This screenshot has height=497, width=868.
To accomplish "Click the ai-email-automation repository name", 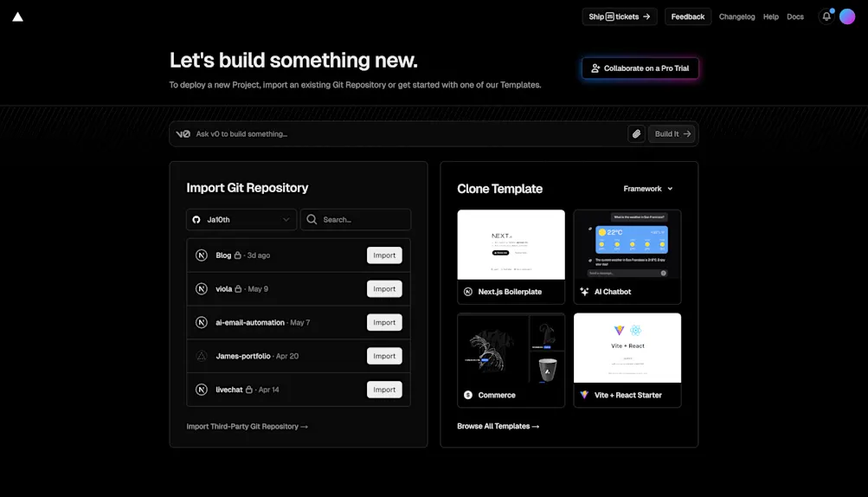I will coord(250,322).
